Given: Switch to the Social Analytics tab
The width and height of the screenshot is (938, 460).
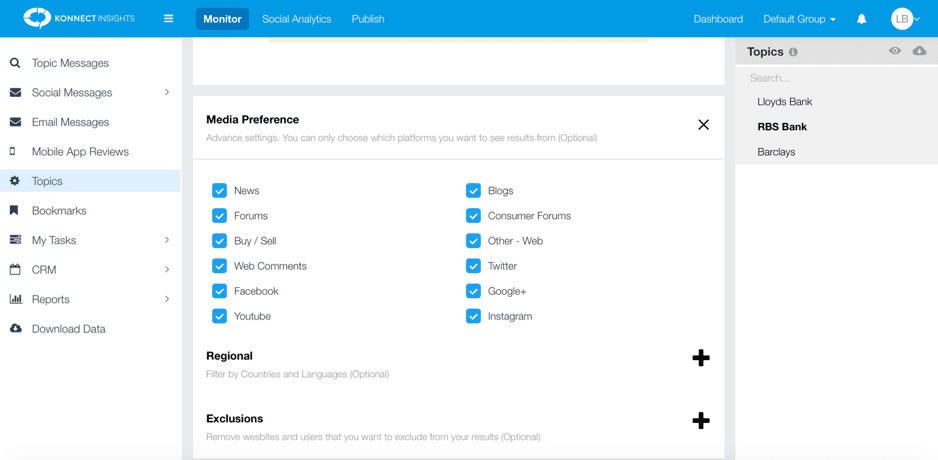Looking at the screenshot, I should [x=297, y=19].
